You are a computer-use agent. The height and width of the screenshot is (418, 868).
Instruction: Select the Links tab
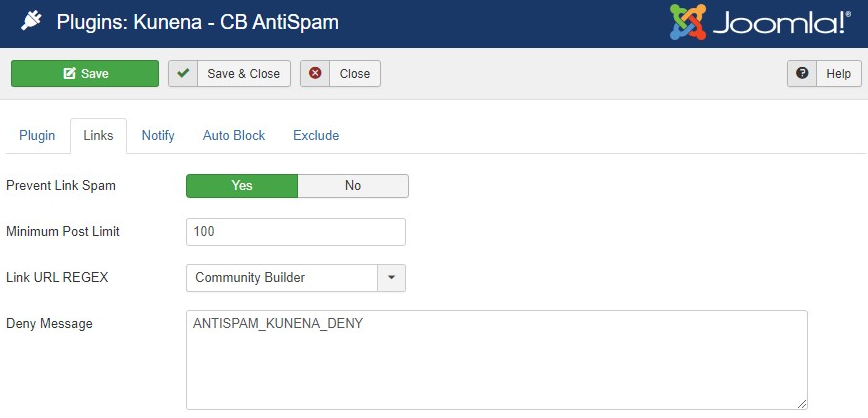(99, 135)
